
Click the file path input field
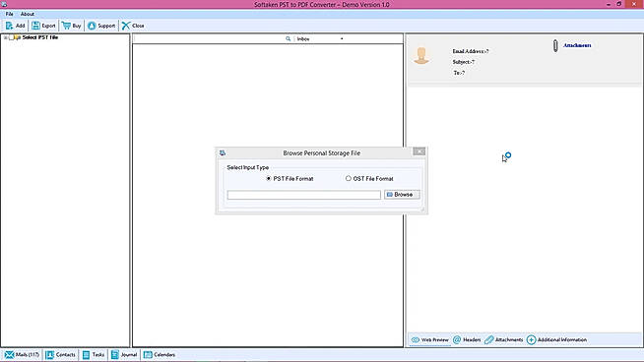pos(304,195)
